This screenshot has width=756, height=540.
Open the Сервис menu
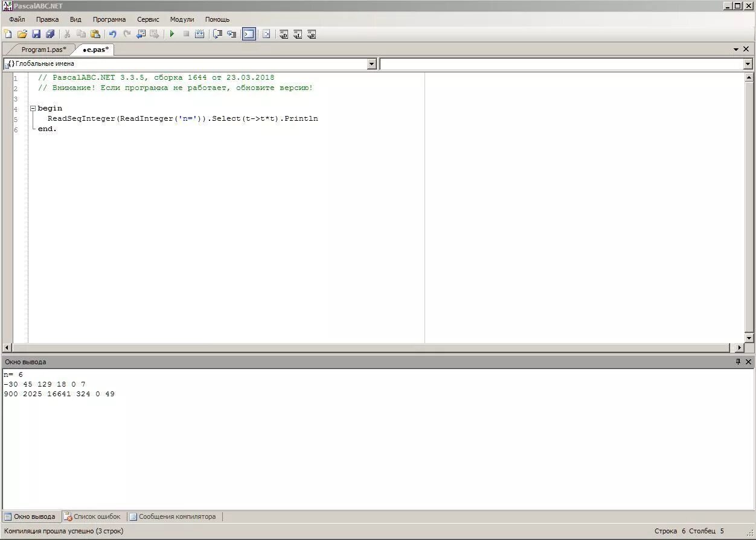coord(148,19)
